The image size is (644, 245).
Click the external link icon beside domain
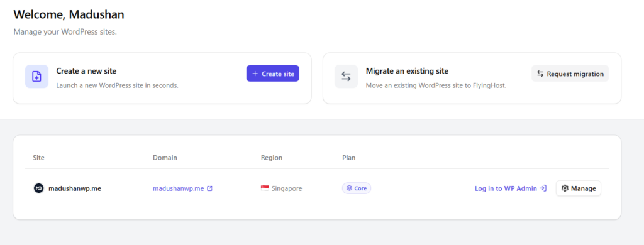pos(210,188)
